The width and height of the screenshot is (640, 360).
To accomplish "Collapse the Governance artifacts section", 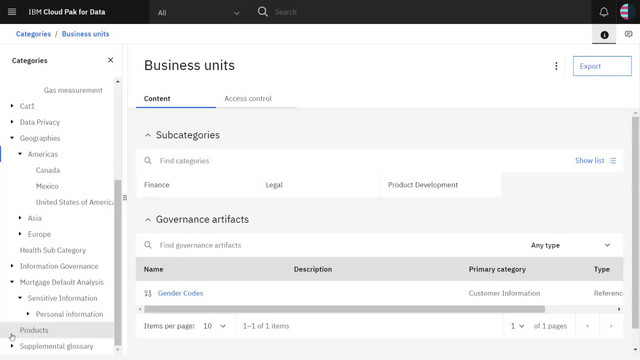I will (148, 220).
